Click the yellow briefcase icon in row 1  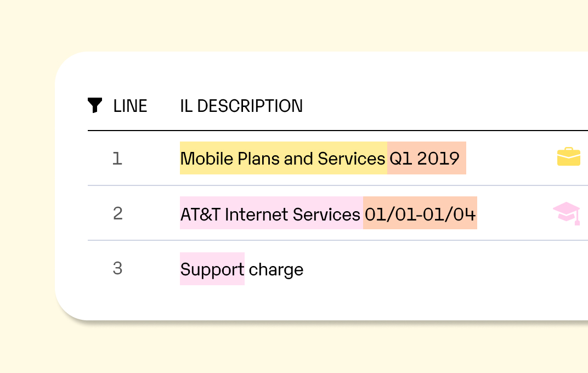pyautogui.click(x=568, y=157)
